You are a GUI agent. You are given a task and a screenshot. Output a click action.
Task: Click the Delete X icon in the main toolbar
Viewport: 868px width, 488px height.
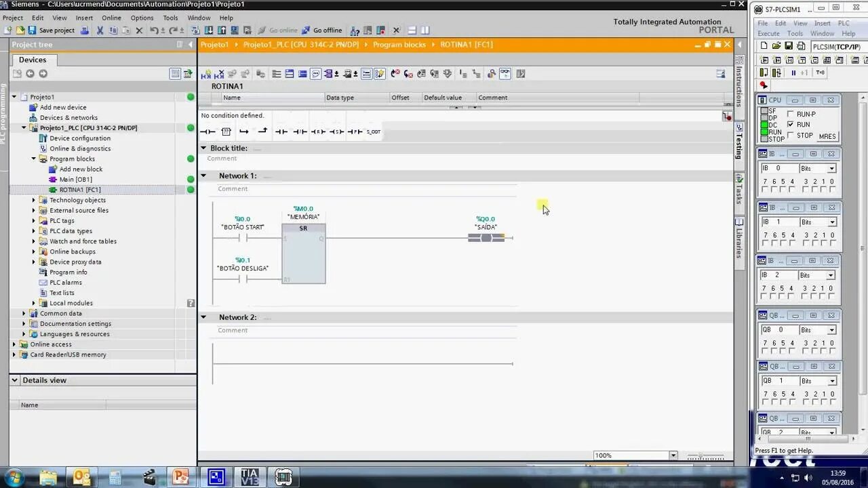[x=139, y=30]
